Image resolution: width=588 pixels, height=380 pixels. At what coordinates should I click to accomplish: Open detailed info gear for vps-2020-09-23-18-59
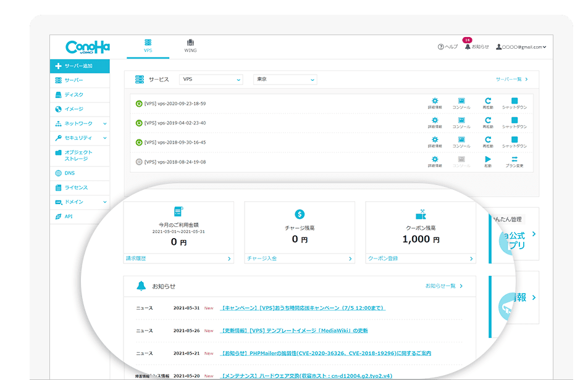pos(435,104)
